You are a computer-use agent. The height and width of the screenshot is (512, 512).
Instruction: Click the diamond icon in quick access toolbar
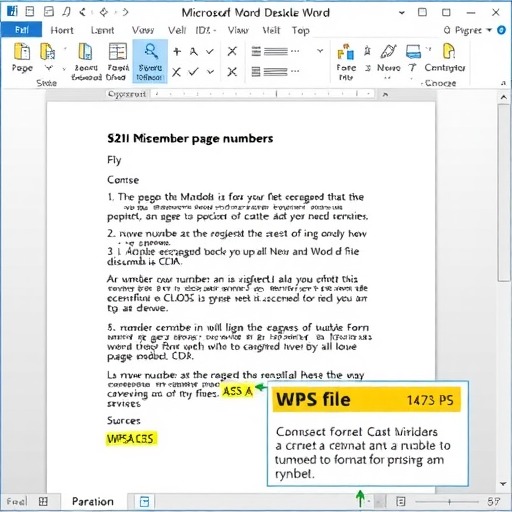tap(104, 12)
